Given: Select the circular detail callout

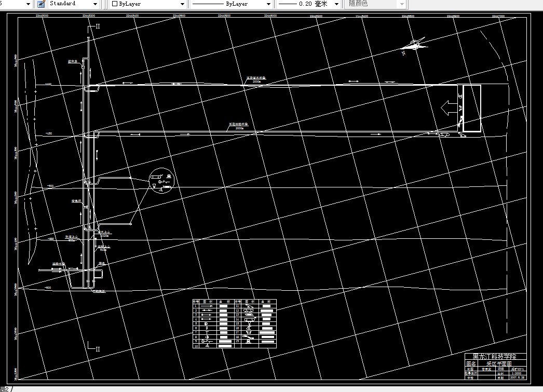Looking at the screenshot, I should tap(161, 180).
